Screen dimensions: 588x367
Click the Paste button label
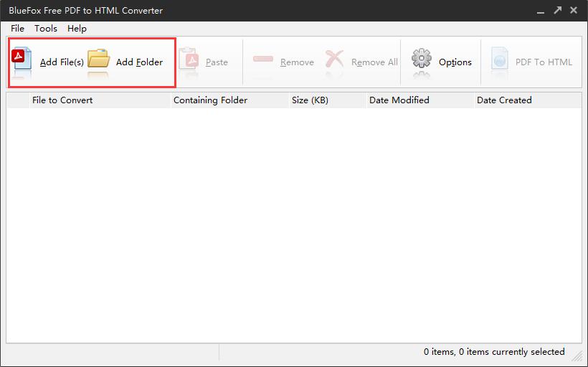217,62
